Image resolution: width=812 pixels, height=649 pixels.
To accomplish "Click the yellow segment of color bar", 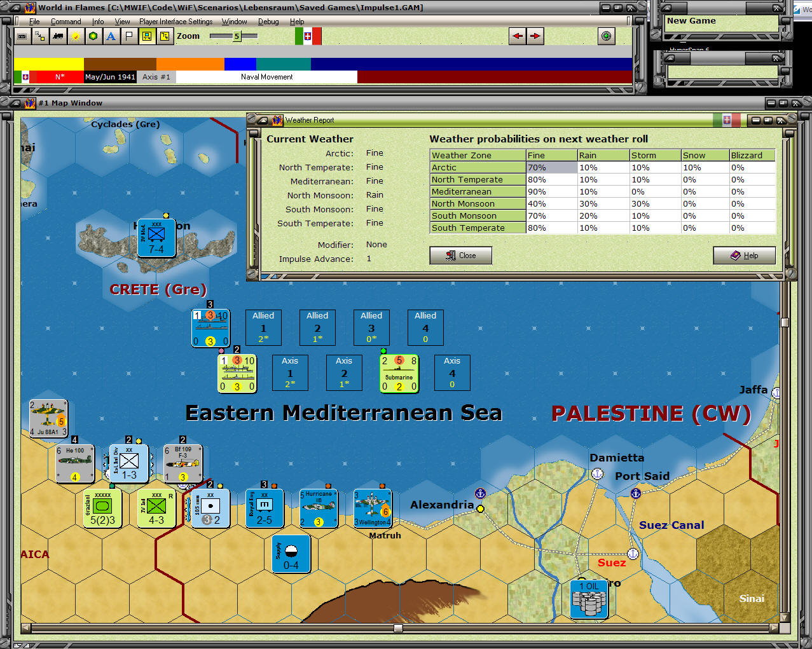I will click(49, 64).
